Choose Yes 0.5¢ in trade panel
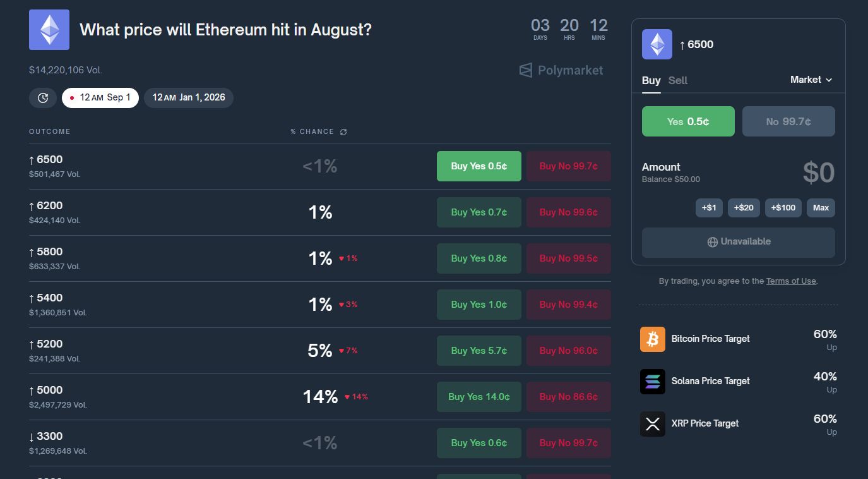Viewport: 868px width, 479px height. 688,121
